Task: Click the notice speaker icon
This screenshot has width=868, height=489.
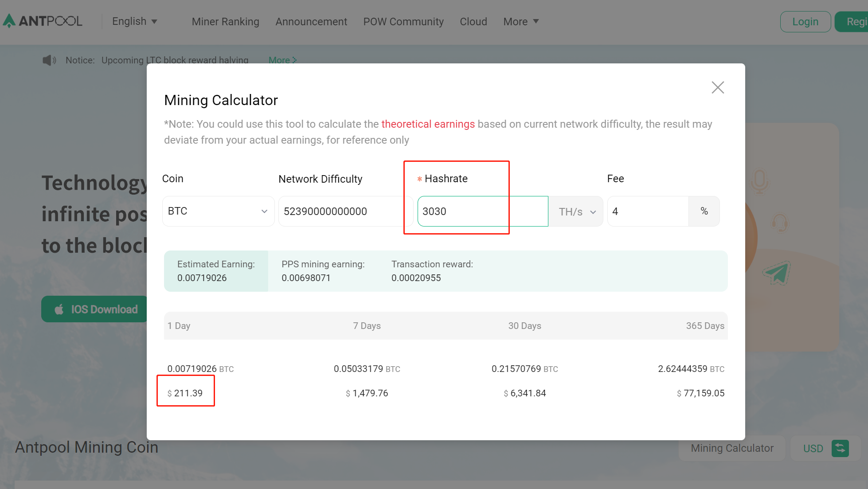Action: (49, 60)
